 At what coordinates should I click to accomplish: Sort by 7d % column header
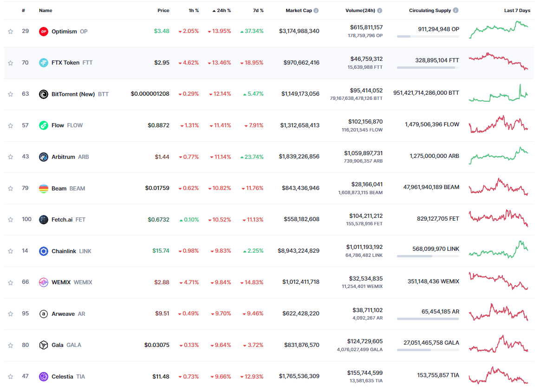click(x=258, y=10)
